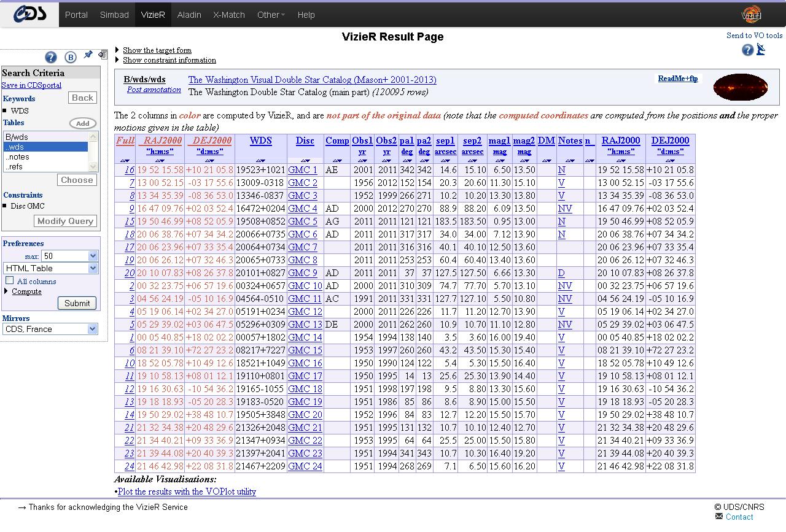
Task: Click up arrow of the Tables list scrollbar
Action: [x=94, y=136]
